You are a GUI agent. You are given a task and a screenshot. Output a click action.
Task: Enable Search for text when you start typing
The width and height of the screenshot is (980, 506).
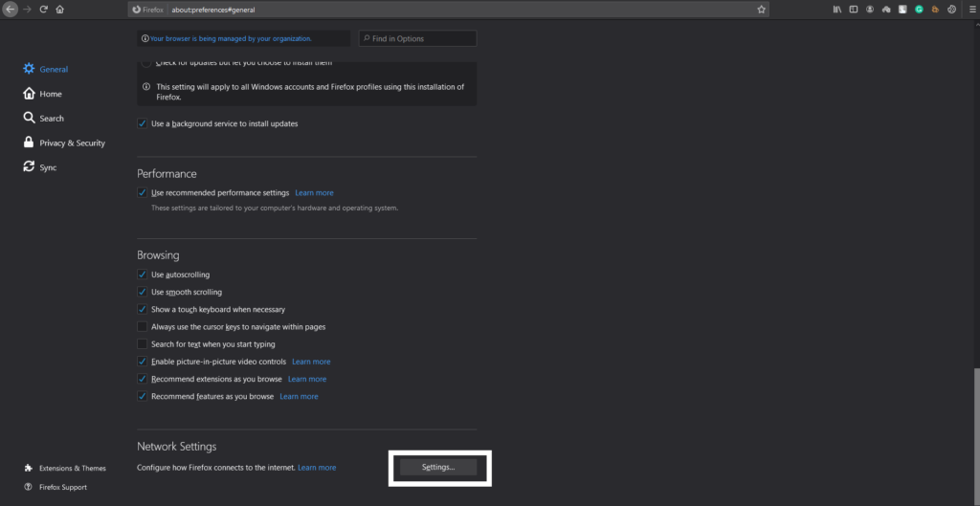142,344
